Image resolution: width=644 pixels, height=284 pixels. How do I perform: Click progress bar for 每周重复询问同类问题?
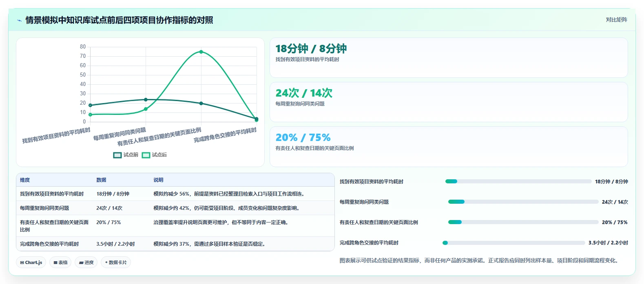523,202
